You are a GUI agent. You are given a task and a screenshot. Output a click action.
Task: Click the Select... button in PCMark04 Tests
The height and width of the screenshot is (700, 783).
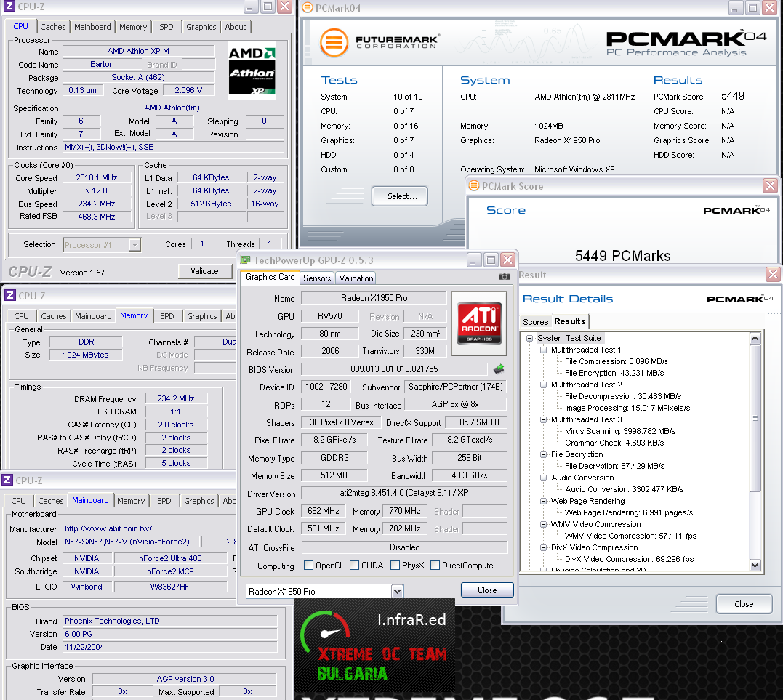[399, 196]
